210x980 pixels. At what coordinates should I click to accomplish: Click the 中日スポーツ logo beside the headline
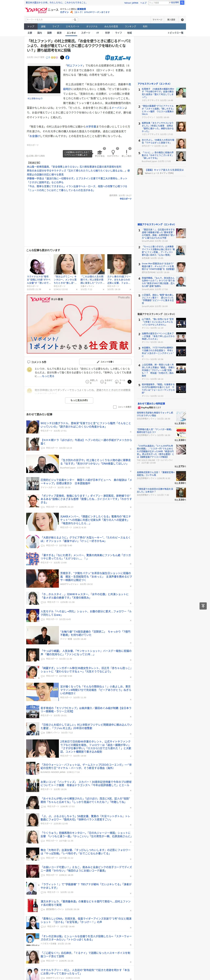[118, 58]
